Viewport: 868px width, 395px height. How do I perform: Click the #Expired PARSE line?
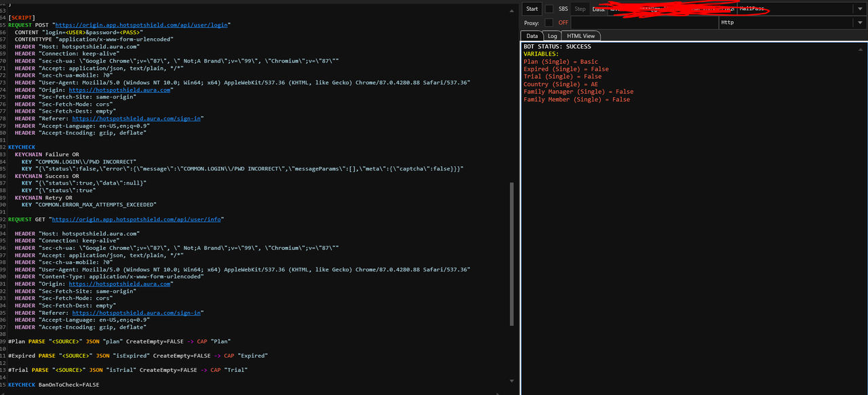click(x=138, y=355)
